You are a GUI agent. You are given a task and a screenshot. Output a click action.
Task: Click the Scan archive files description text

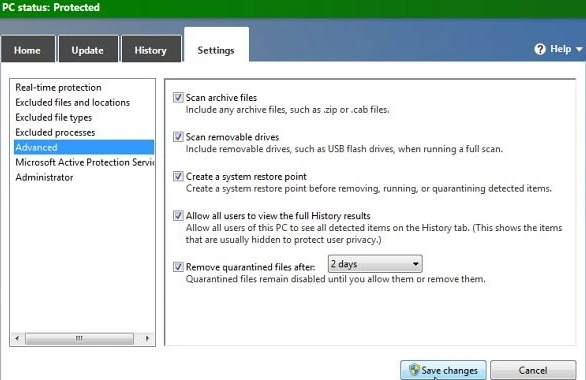point(287,110)
